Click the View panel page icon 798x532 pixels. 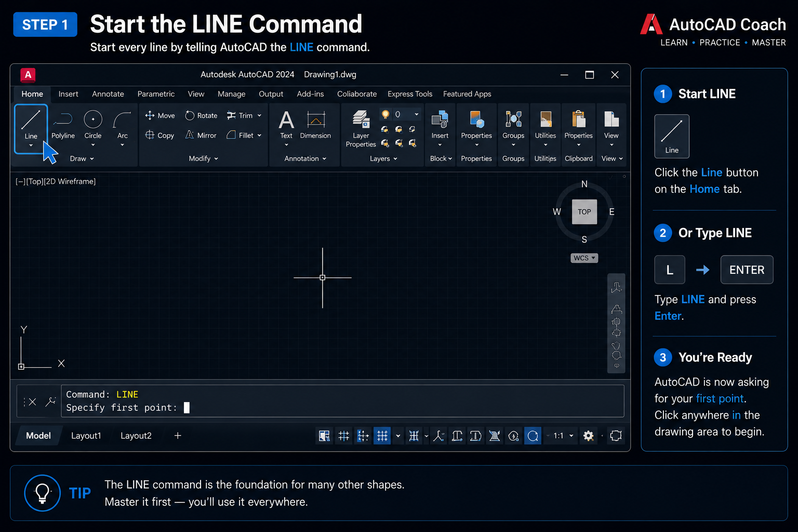click(x=611, y=119)
